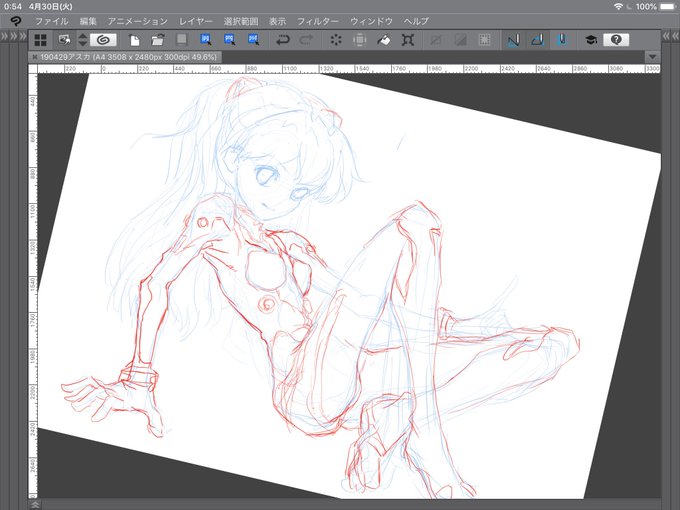This screenshot has height=510, width=680.
Task: Expand the bottom-left double chevron panel
Action: 35,504
